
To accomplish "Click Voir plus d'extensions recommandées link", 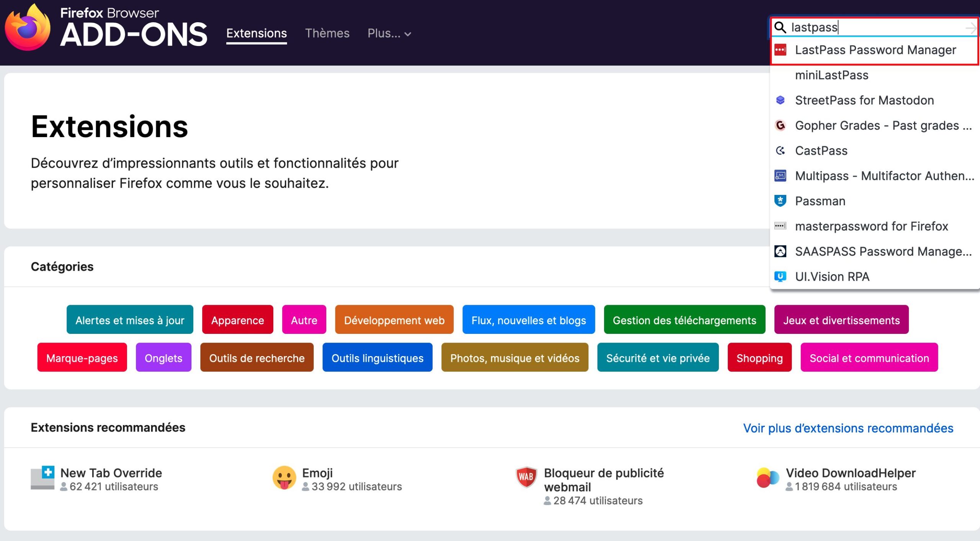I will coord(848,428).
